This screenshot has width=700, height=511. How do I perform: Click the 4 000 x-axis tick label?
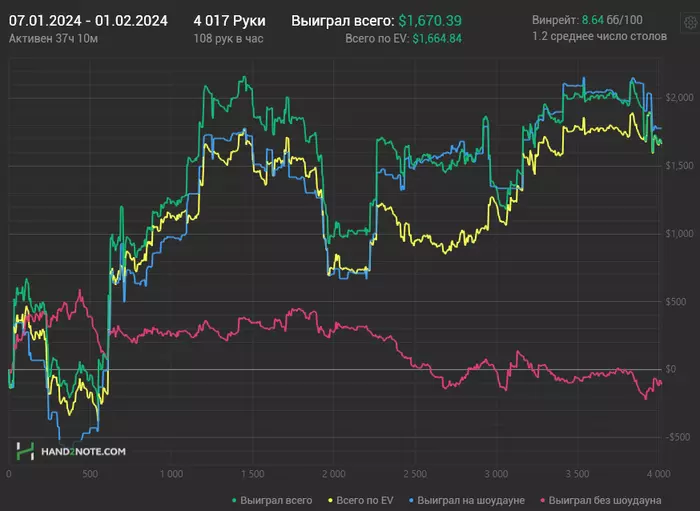(658, 474)
